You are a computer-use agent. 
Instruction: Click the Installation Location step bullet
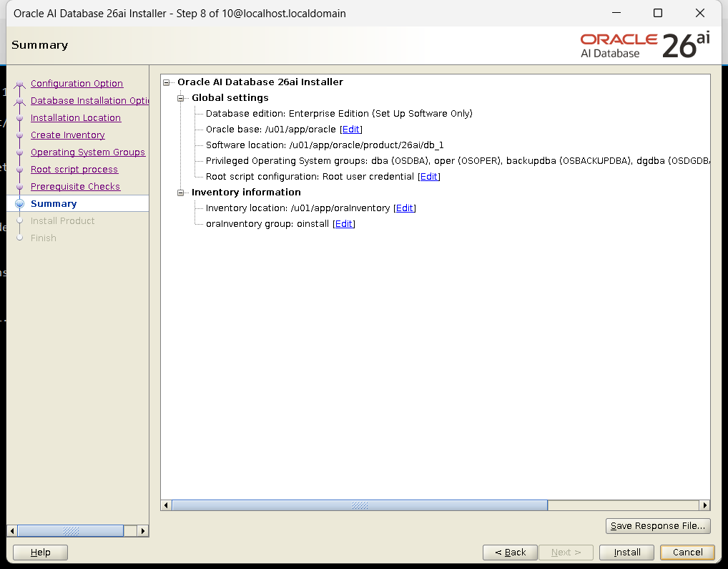(x=19, y=118)
